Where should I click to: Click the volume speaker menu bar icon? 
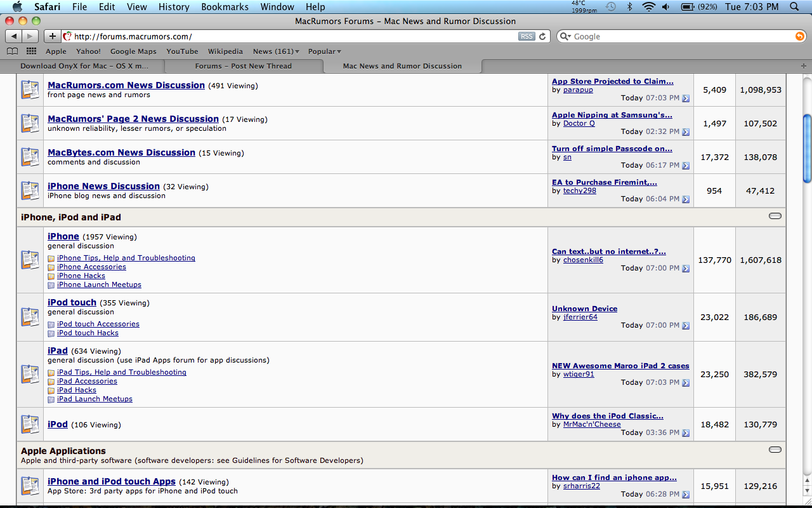click(665, 7)
